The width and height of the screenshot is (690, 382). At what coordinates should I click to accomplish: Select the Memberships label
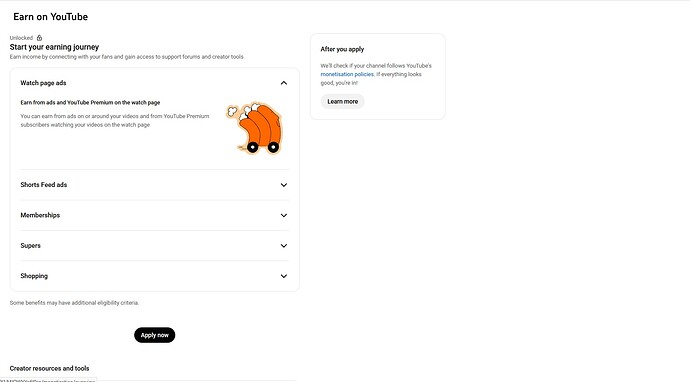tap(40, 215)
